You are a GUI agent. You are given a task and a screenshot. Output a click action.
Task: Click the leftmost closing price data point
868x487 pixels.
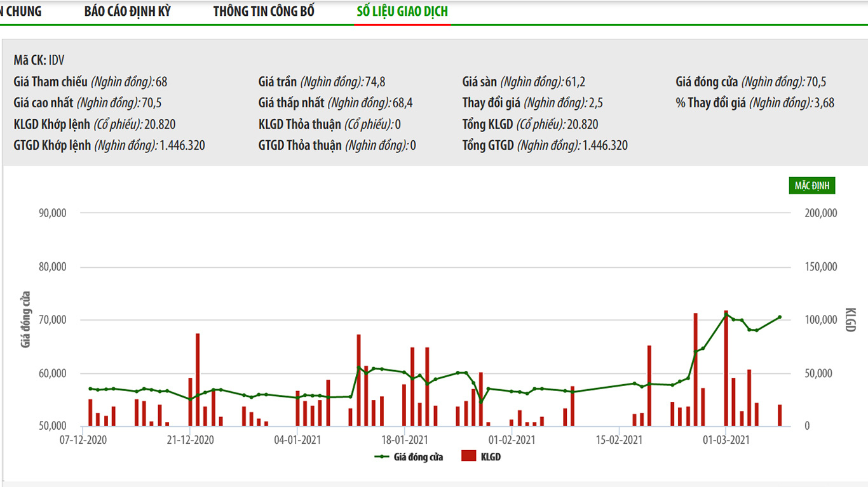click(90, 389)
